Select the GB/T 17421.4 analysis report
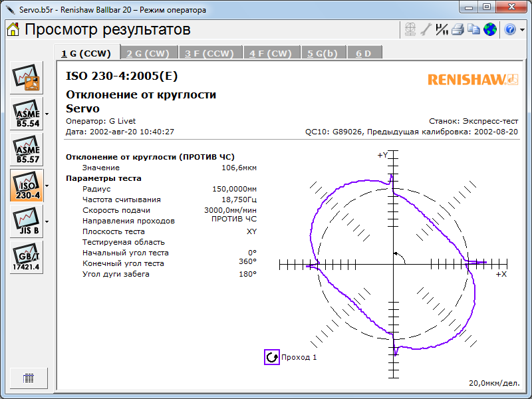The height and width of the screenshot is (399, 532). tap(27, 257)
